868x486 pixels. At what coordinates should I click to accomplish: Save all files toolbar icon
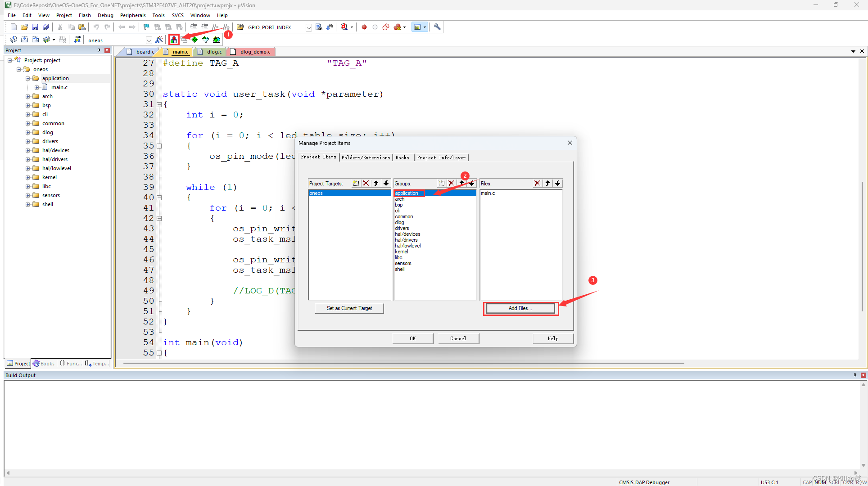click(x=45, y=27)
